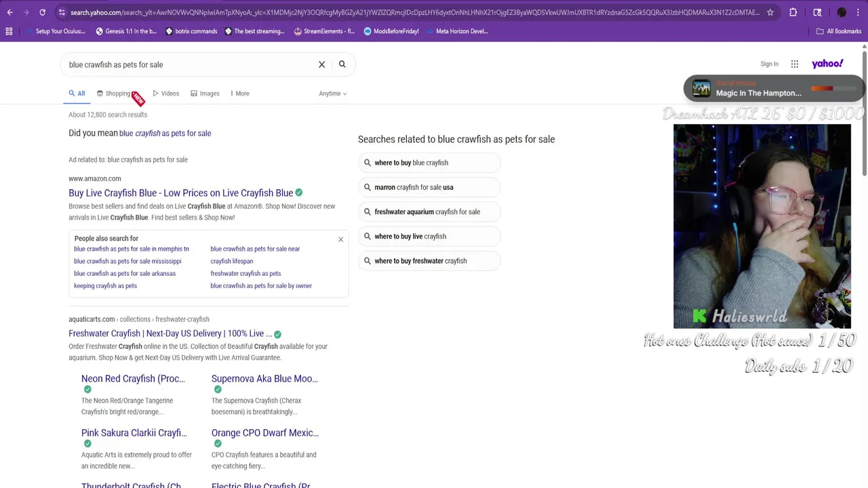Image resolution: width=868 pixels, height=488 pixels.
Task: Click the Magic In The Hampton music progress bar
Action: coord(832,88)
